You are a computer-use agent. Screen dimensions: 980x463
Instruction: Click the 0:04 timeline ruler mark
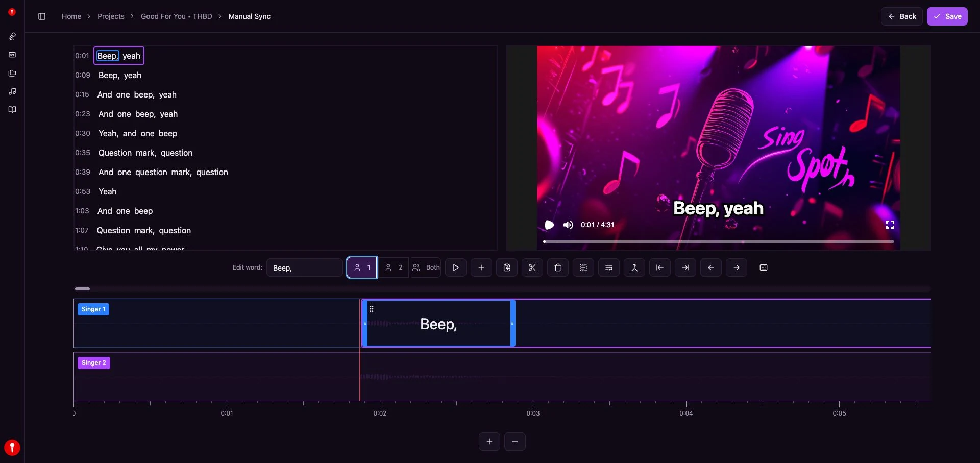pyautogui.click(x=686, y=413)
